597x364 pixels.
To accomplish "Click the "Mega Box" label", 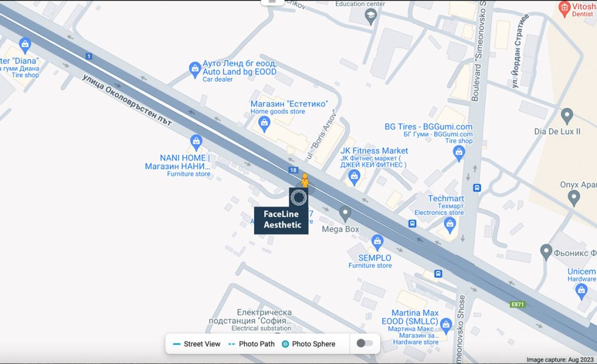I will pyautogui.click(x=340, y=229).
